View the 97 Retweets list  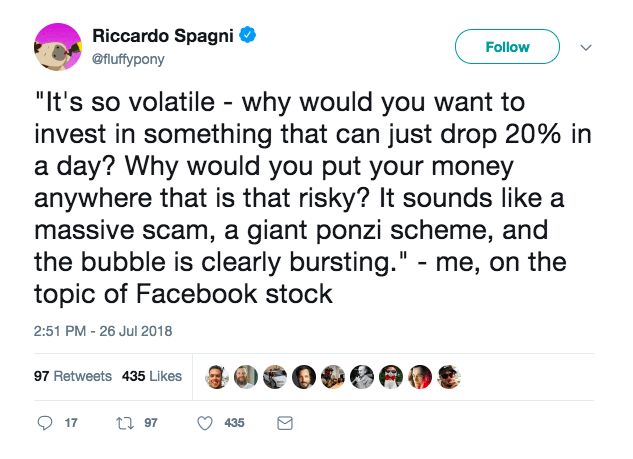point(72,376)
